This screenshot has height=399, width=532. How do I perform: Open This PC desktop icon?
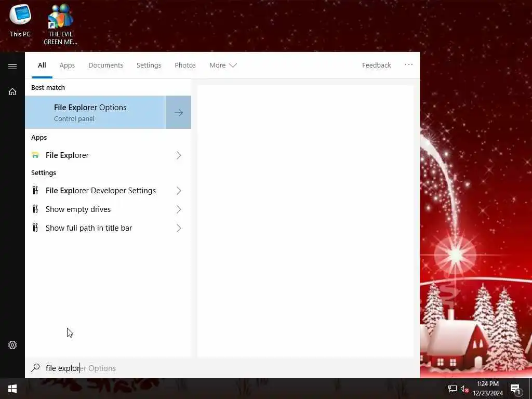(20, 20)
